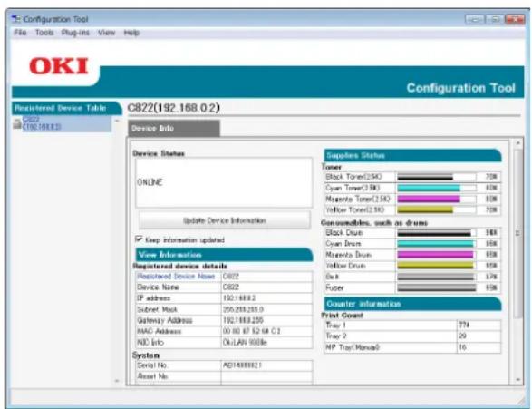The width and height of the screenshot is (532, 409).
Task: Click the Supplies Status section header
Action: pos(412,155)
